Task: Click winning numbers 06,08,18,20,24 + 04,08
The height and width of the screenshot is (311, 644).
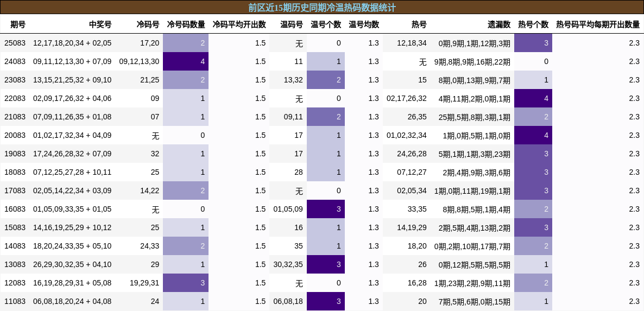Action: pyautogui.click(x=72, y=302)
